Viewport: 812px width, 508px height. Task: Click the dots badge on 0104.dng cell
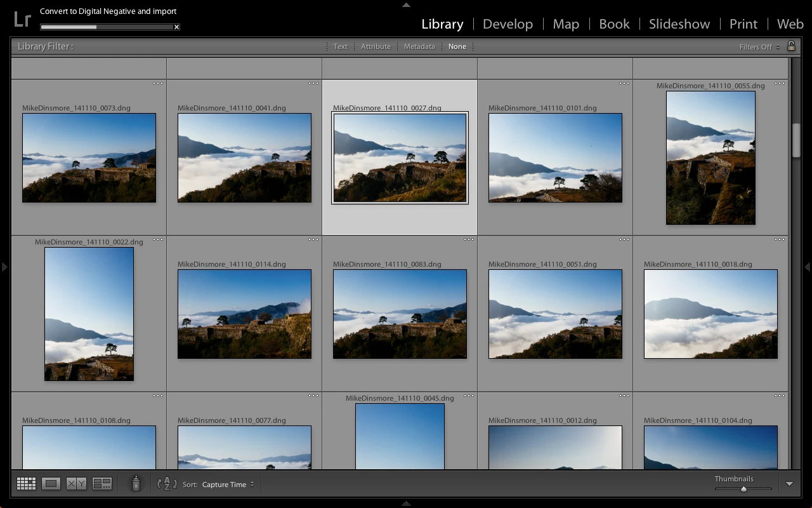coord(780,396)
